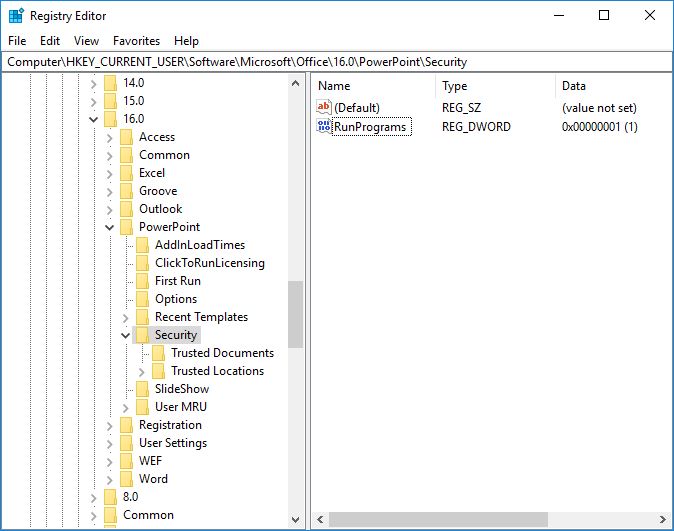Click the Registry Editor app icon in title bar
Image resolution: width=674 pixels, height=531 pixels.
pyautogui.click(x=16, y=15)
